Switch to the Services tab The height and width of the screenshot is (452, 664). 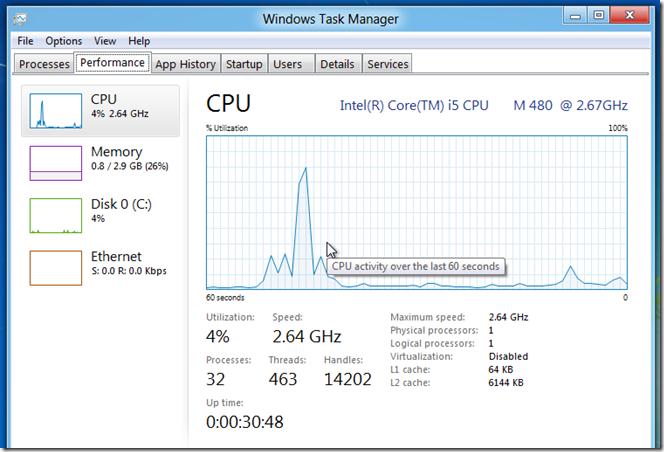click(x=388, y=64)
